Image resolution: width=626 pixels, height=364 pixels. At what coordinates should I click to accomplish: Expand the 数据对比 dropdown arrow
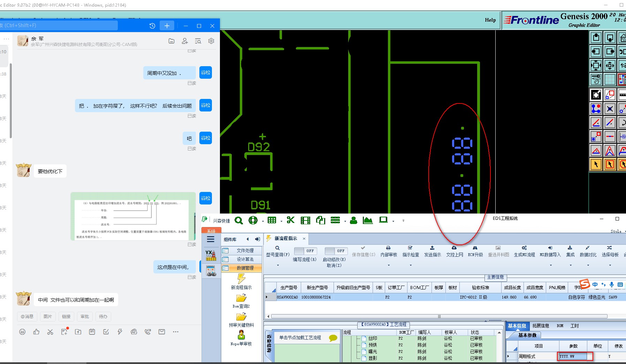588,265
